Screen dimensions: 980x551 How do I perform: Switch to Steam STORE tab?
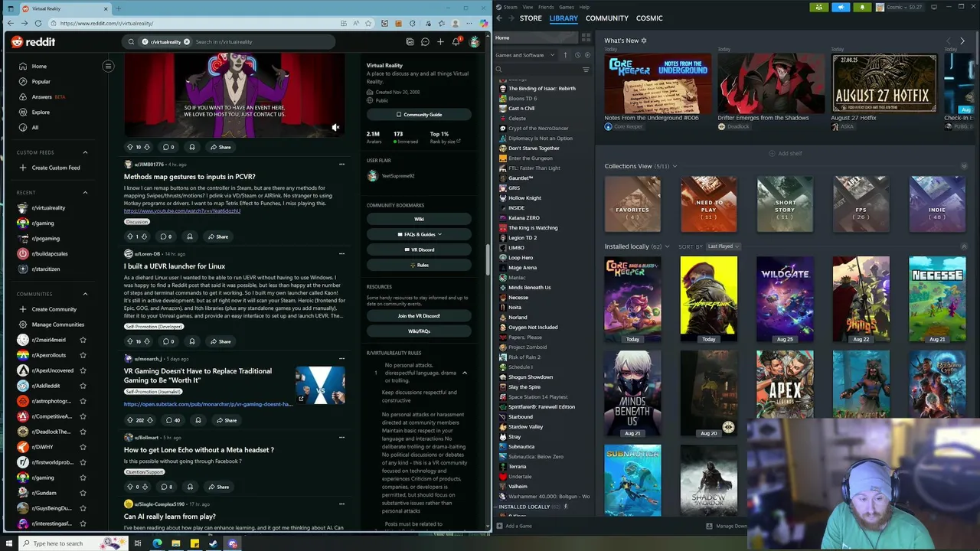[x=531, y=18]
